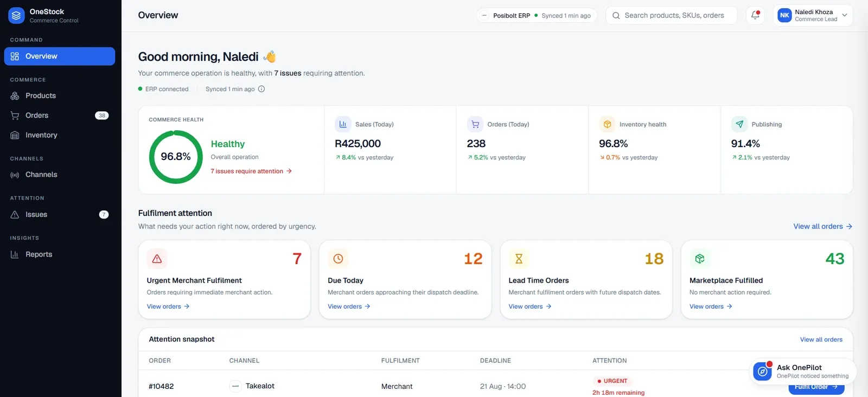Viewport: 868px width, 397px height.
Task: Click the Publishing paper-plane icon
Action: 739,124
